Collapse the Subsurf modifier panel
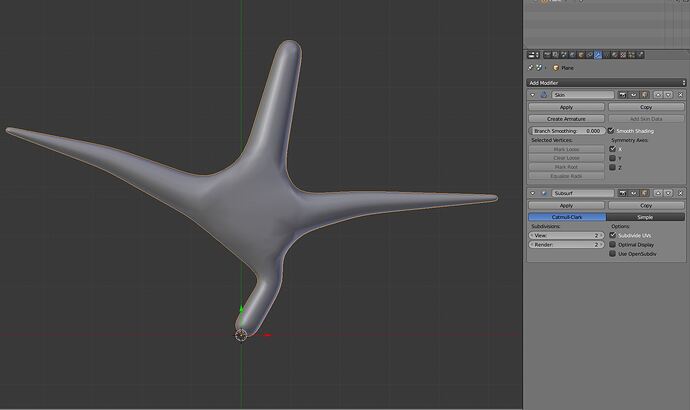 tap(532, 193)
